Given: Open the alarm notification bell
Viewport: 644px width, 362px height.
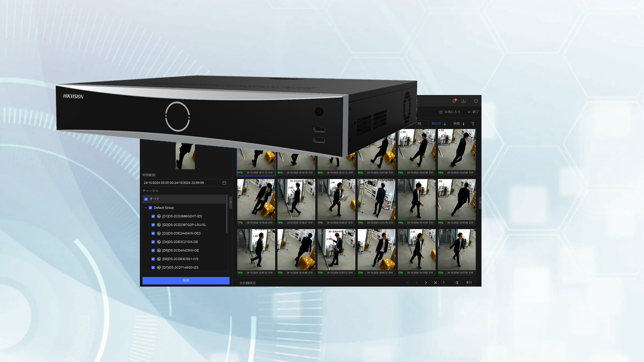Looking at the screenshot, I should coord(454,101).
